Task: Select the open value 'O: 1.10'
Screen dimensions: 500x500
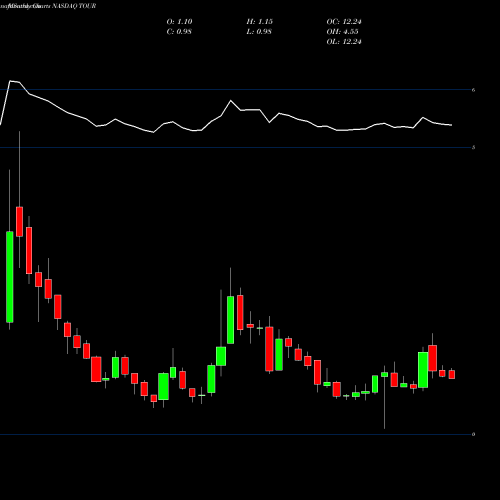Action: [179, 22]
